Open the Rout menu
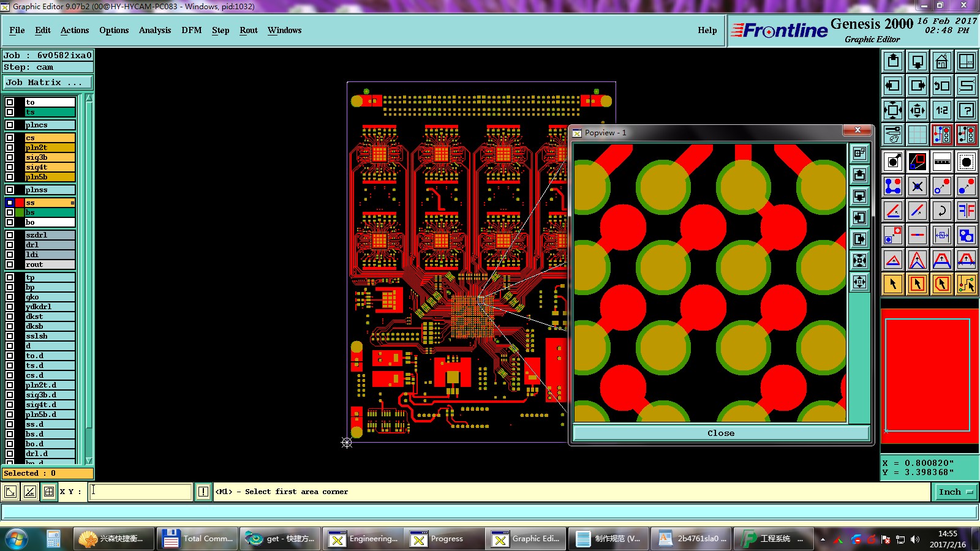980x551 pixels. click(249, 30)
